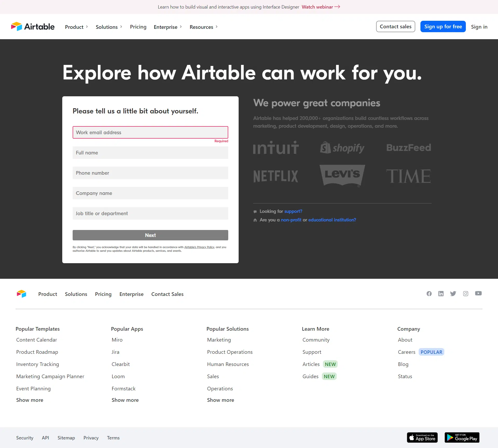Viewport: 498px width, 448px height.
Task: Open the Sales solution link
Action: pyautogui.click(x=213, y=376)
